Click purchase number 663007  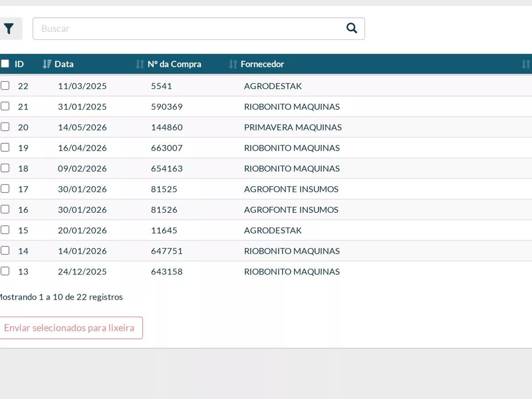[167, 148]
